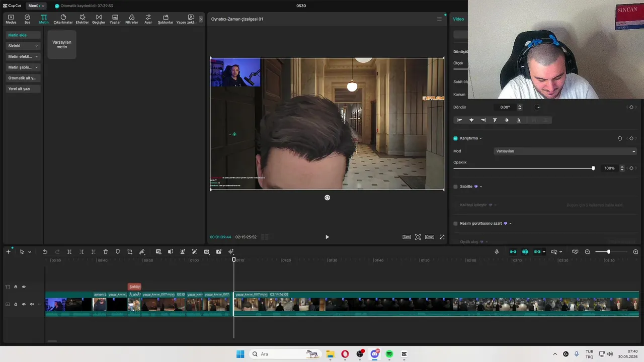The width and height of the screenshot is (644, 362).
Task: Expand the Sizinki text category
Action: coord(23,46)
